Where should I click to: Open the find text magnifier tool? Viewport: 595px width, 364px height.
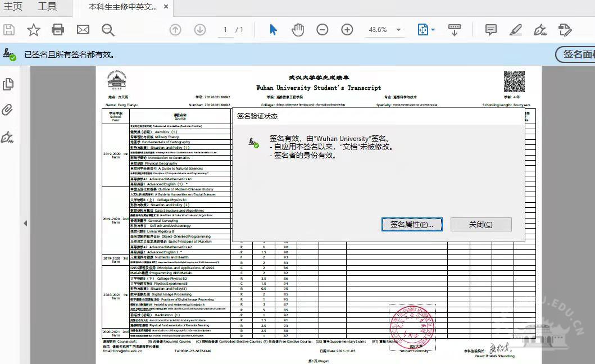tap(108, 30)
